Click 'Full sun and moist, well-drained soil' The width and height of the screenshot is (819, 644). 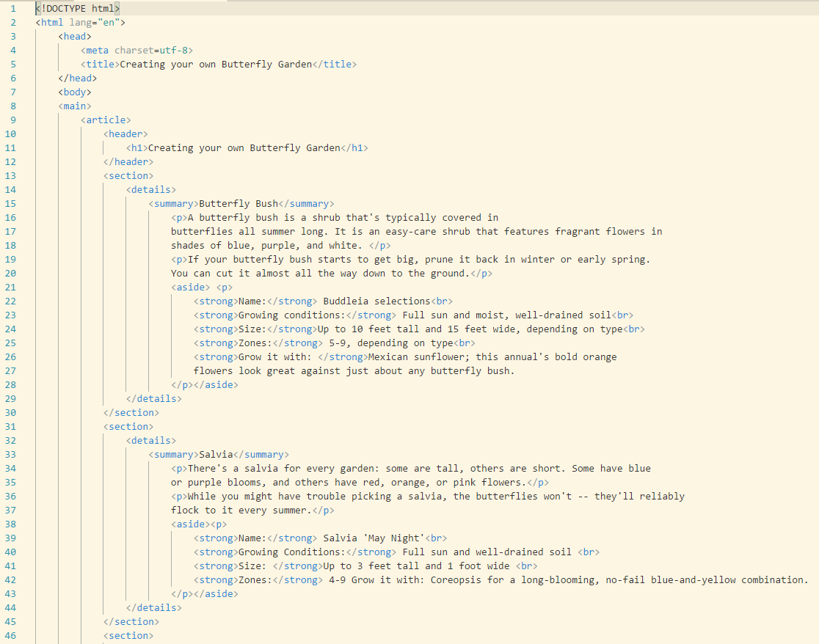(506, 315)
